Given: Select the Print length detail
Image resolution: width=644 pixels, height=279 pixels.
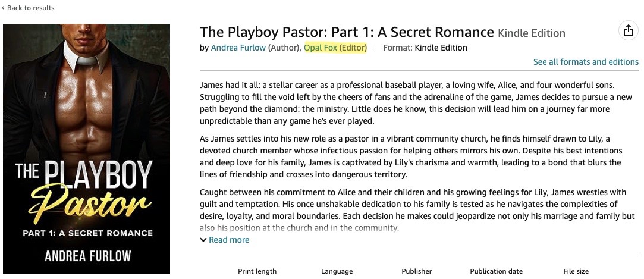Looking at the screenshot, I should (x=257, y=271).
